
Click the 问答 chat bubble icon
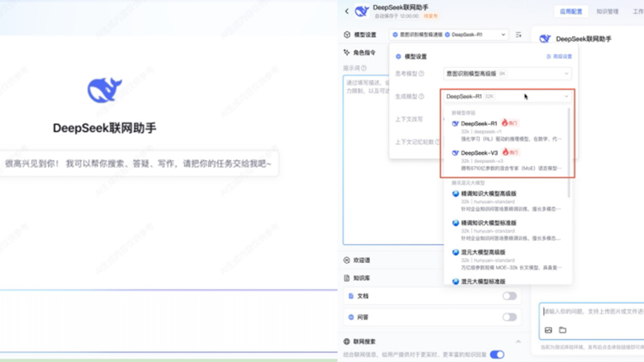click(351, 317)
